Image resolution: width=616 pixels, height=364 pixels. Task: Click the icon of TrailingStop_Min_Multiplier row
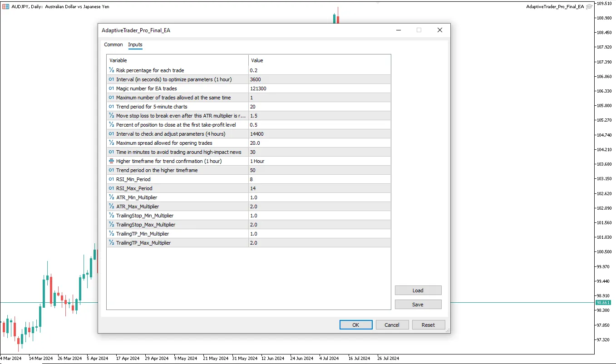point(112,216)
